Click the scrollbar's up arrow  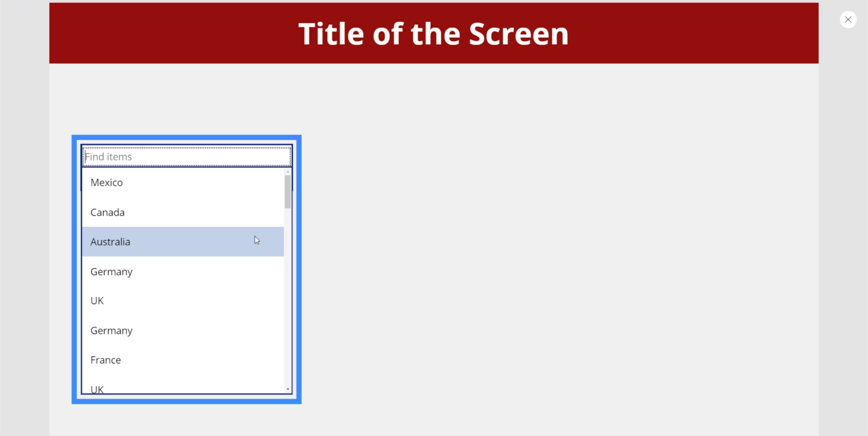point(288,172)
